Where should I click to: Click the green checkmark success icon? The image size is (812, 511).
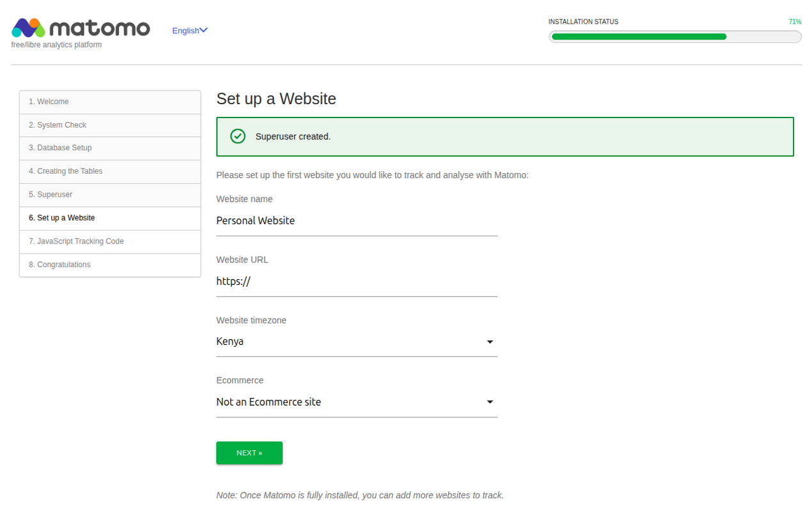(x=238, y=136)
